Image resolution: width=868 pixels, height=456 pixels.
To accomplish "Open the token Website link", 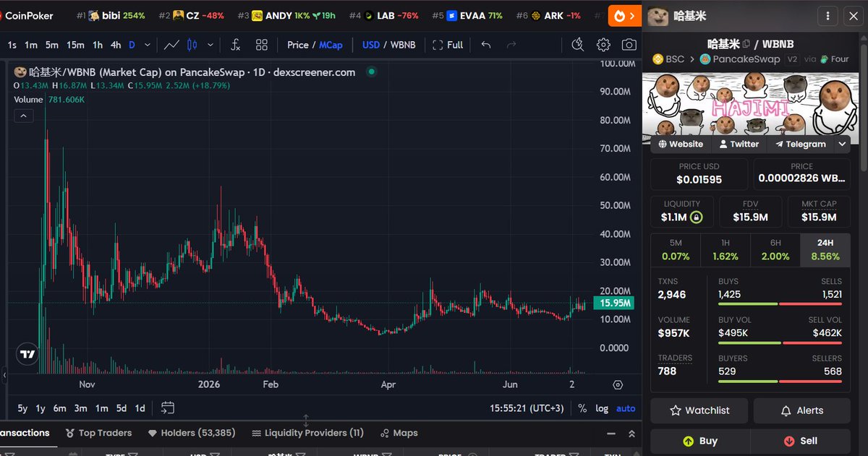I will coord(681,144).
